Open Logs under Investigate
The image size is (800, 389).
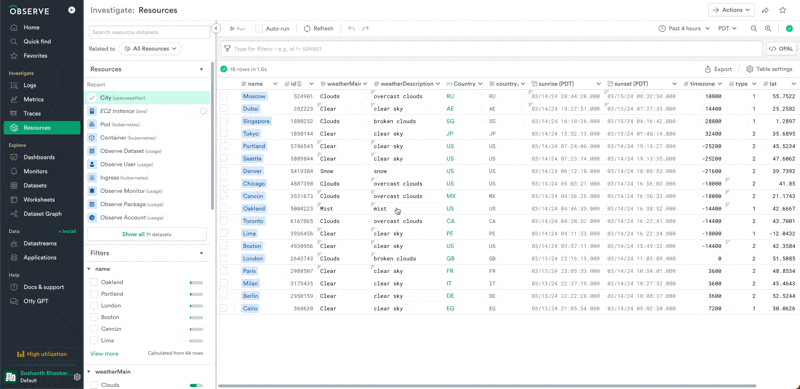pyautogui.click(x=30, y=85)
